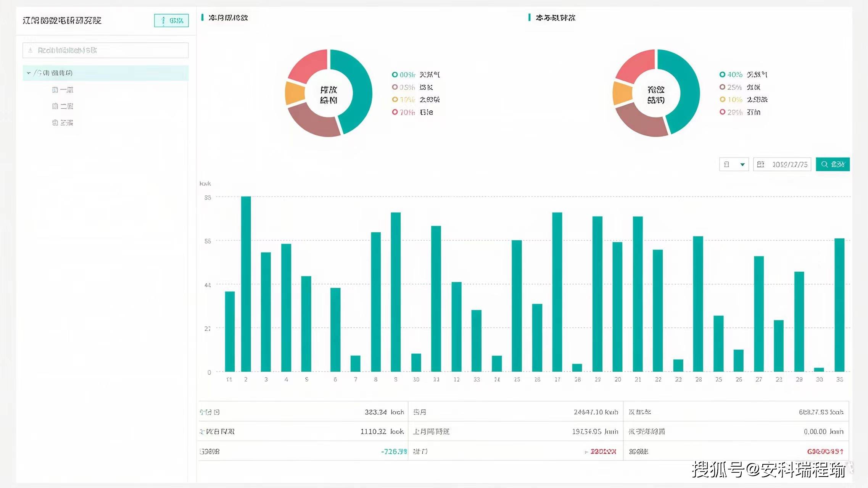This screenshot has width=868, height=488.
Task: Click the teal outlined button in the sidebar header
Action: tap(171, 21)
